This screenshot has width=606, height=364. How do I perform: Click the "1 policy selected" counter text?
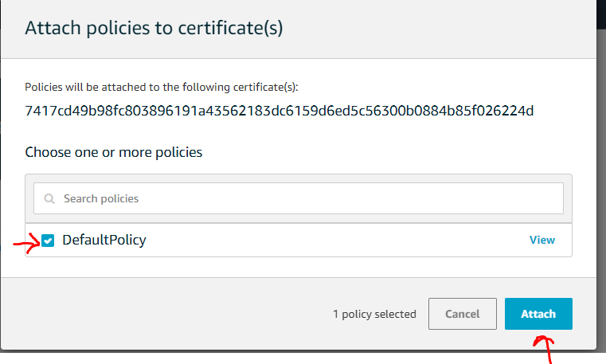[374, 314]
